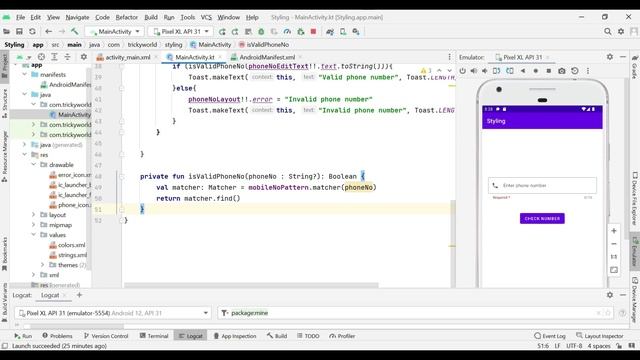Expand the mipmap folder

coord(34,225)
